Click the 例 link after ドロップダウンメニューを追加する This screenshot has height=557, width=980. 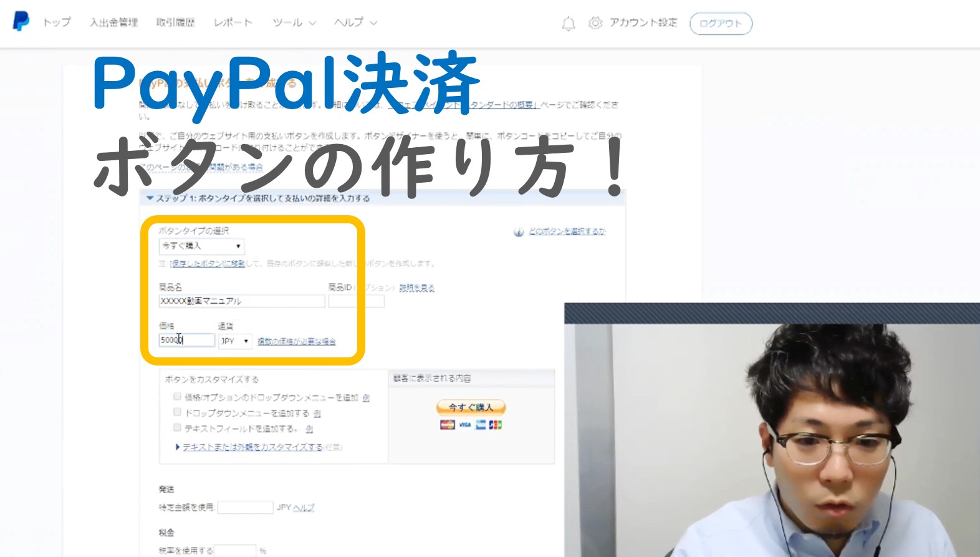point(317,414)
